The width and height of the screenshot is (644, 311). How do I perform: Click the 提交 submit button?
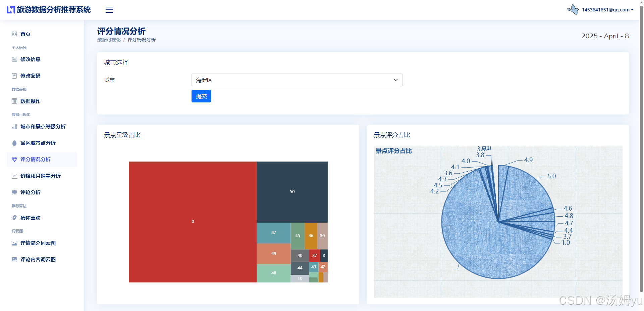201,96
